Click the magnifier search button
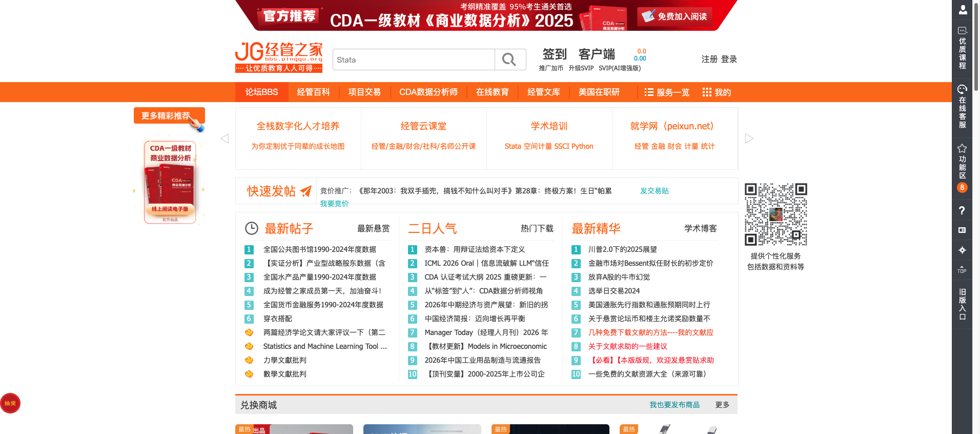 coord(510,60)
